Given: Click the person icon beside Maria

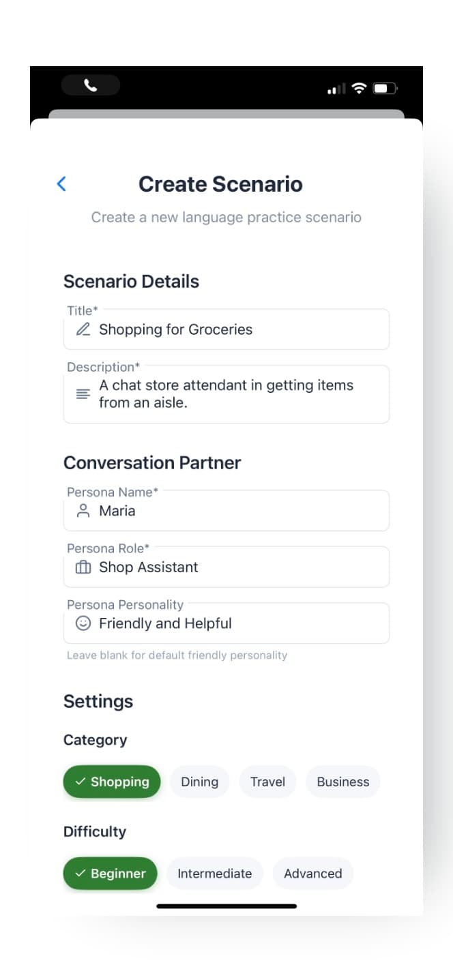Looking at the screenshot, I should click(x=83, y=511).
